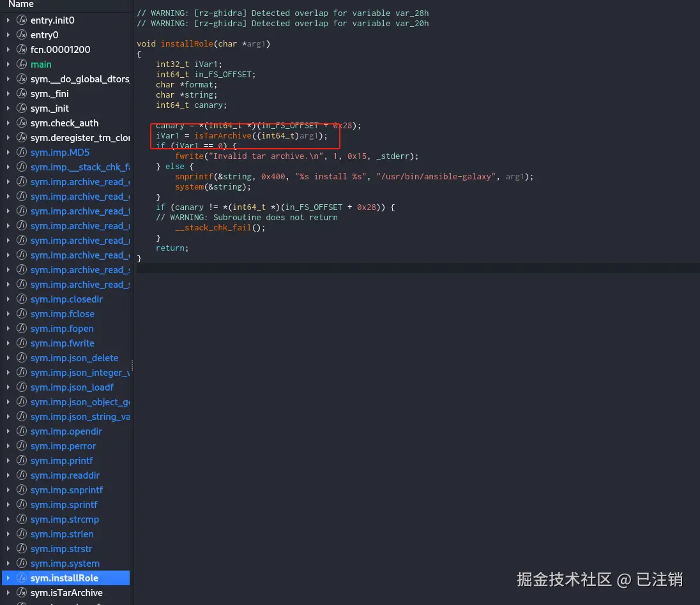This screenshot has width=700, height=605.
Task: Select sym.isTarArchive function entry
Action: [66, 592]
